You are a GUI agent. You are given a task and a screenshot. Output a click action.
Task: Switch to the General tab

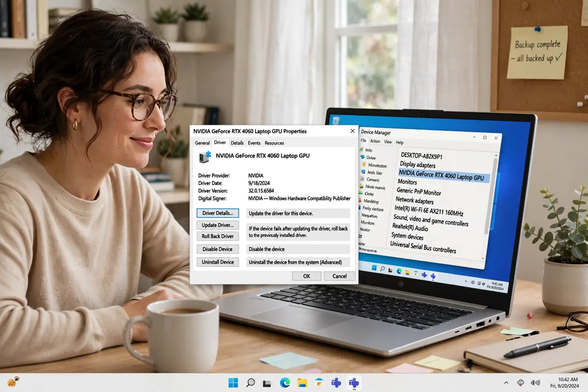(202, 143)
